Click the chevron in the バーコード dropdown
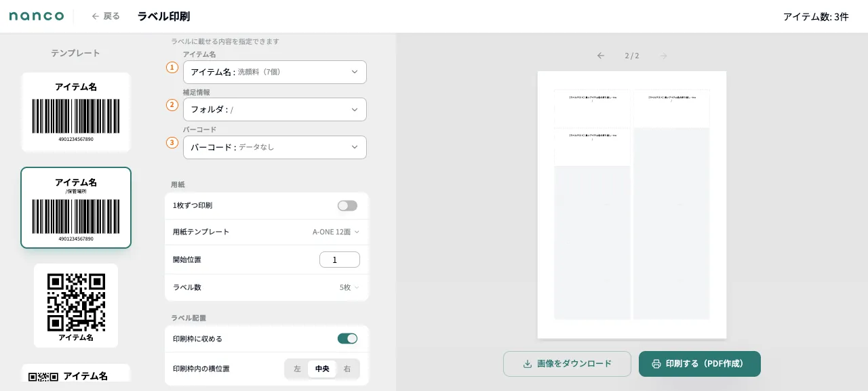The height and width of the screenshot is (391, 868). pyautogui.click(x=354, y=147)
